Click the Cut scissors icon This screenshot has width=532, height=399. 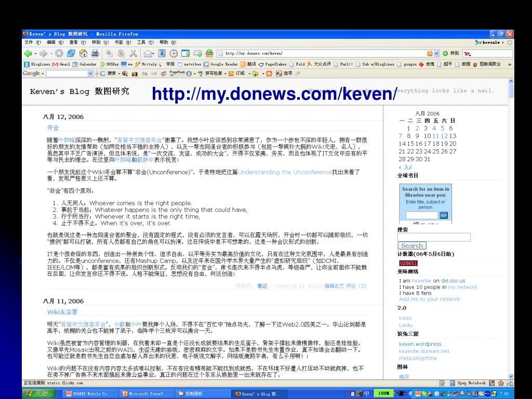(x=134, y=54)
